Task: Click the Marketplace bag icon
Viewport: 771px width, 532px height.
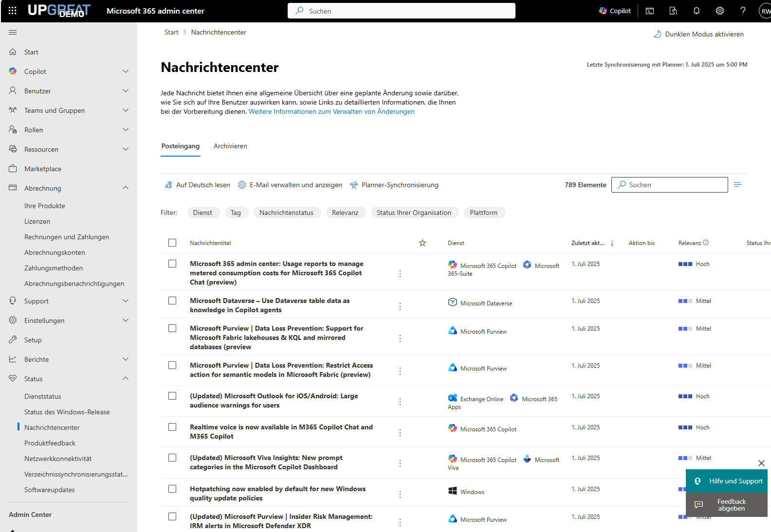Action: pyautogui.click(x=13, y=169)
